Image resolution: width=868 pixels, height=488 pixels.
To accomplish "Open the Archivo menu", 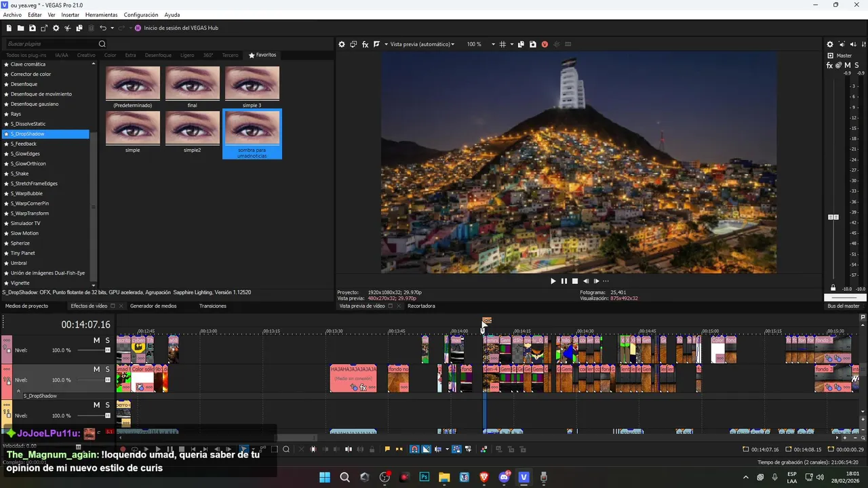I will 12,15.
